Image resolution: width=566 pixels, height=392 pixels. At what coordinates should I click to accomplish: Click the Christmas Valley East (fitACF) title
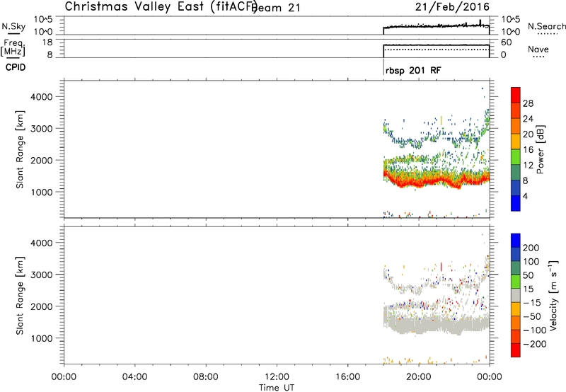(x=161, y=7)
